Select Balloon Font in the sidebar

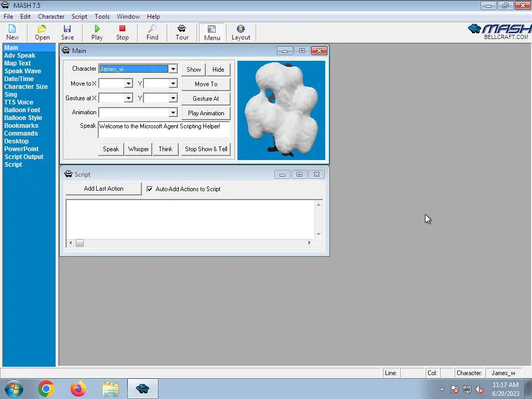point(22,110)
